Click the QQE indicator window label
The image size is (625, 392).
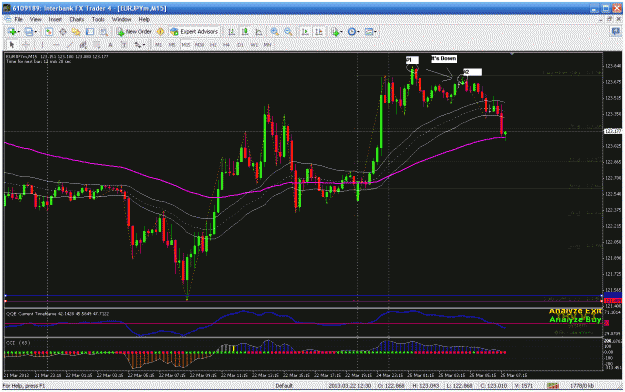coord(57,314)
